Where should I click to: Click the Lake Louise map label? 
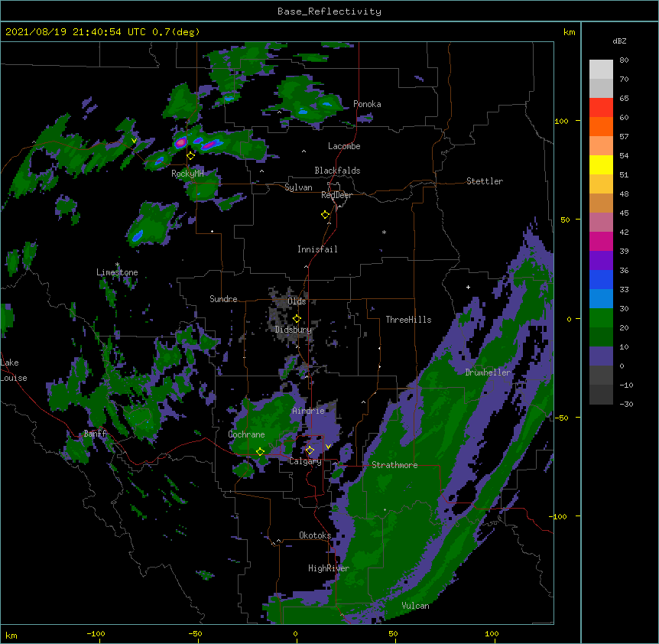click(14, 370)
